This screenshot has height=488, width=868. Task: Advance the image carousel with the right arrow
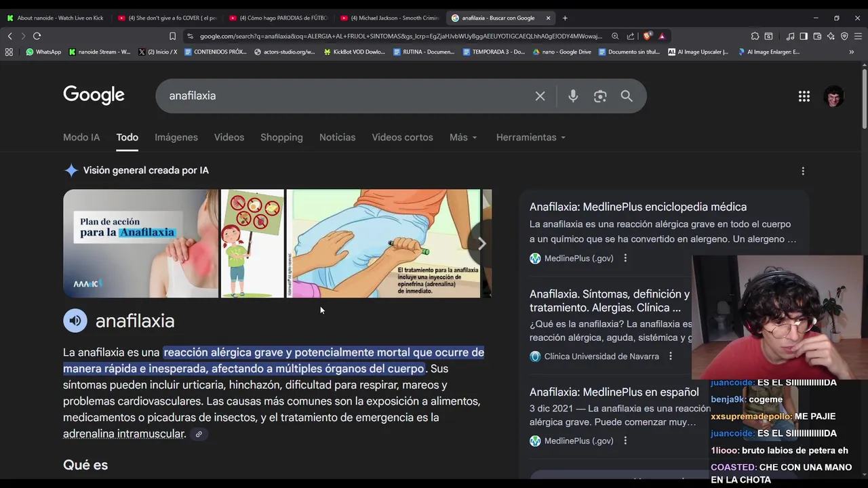pos(481,243)
